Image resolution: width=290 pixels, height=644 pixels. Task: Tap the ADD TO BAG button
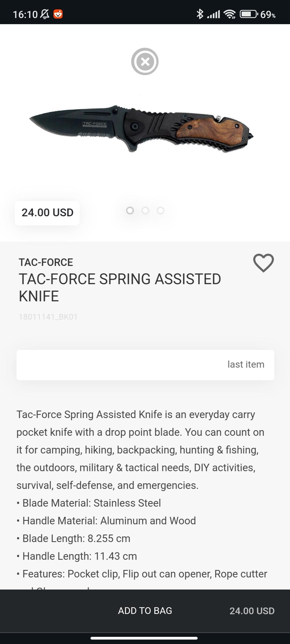click(x=145, y=611)
